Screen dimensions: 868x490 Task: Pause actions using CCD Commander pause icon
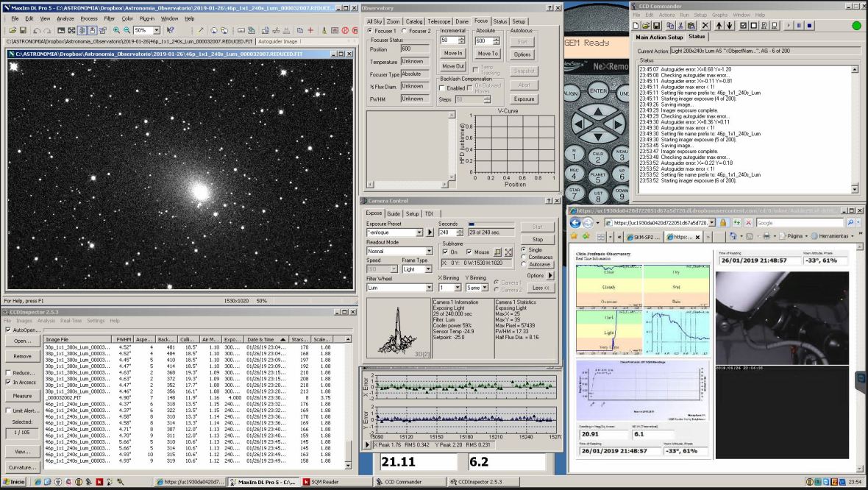pos(799,25)
